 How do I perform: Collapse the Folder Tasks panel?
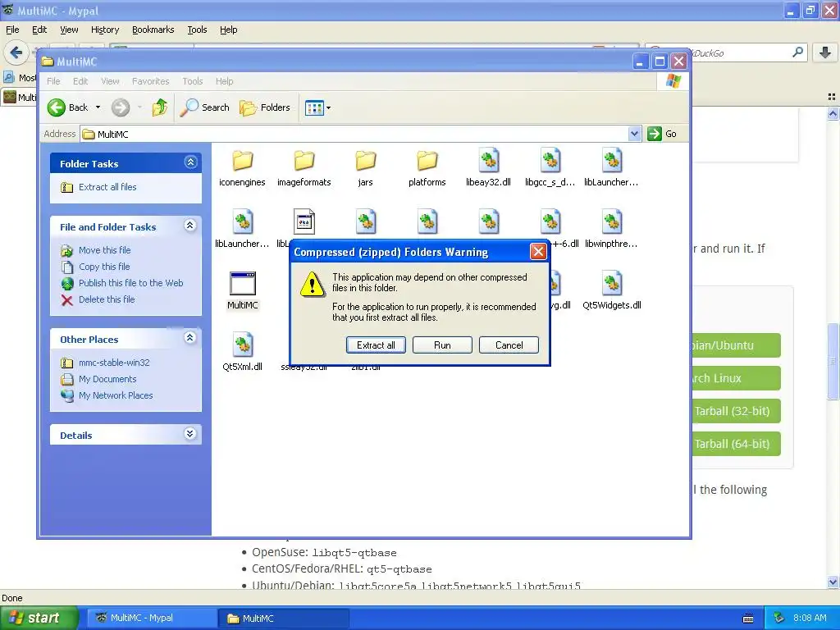pos(190,162)
